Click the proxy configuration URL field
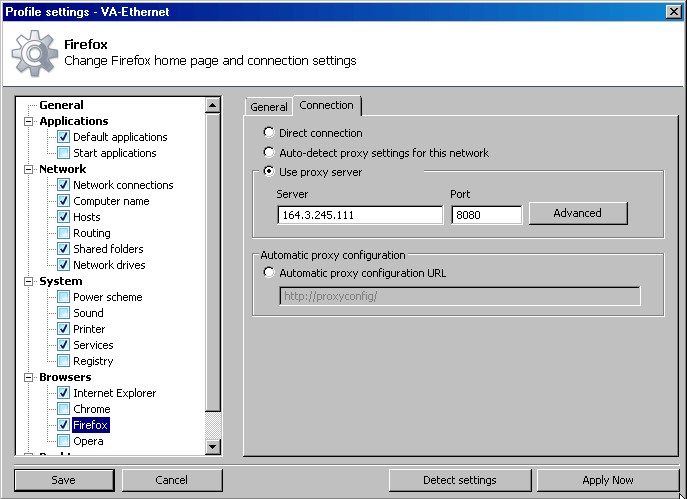Image resolution: width=687 pixels, height=499 pixels. 460,297
